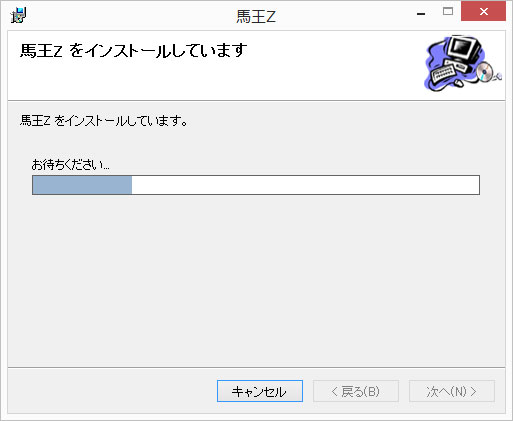This screenshot has width=513, height=421.
Task: Click the mouse device in the header graphic
Action: coord(459,82)
